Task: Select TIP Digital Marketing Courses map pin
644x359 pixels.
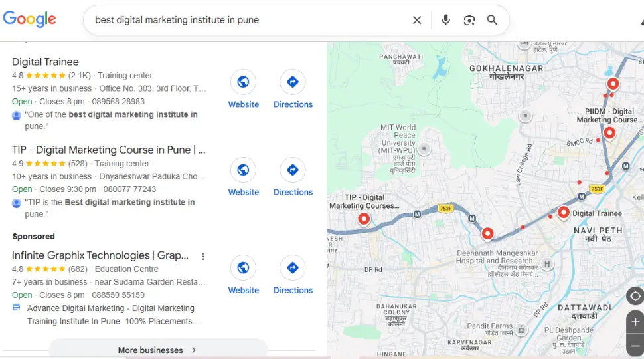Action: click(364, 219)
